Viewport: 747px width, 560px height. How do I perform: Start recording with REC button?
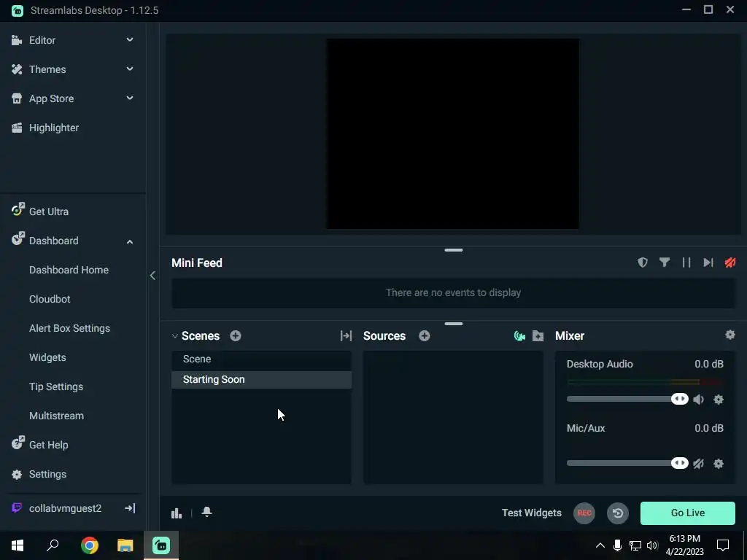point(584,513)
